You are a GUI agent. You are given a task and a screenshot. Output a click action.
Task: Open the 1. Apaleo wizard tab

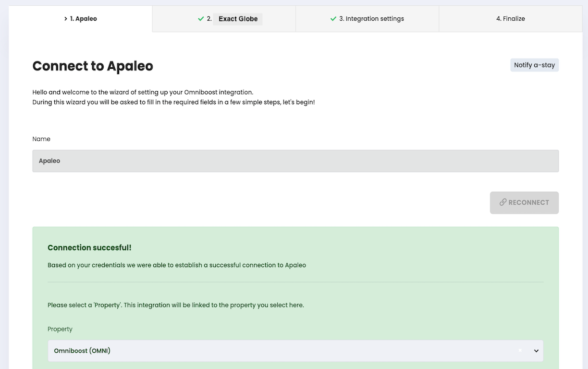click(x=81, y=19)
